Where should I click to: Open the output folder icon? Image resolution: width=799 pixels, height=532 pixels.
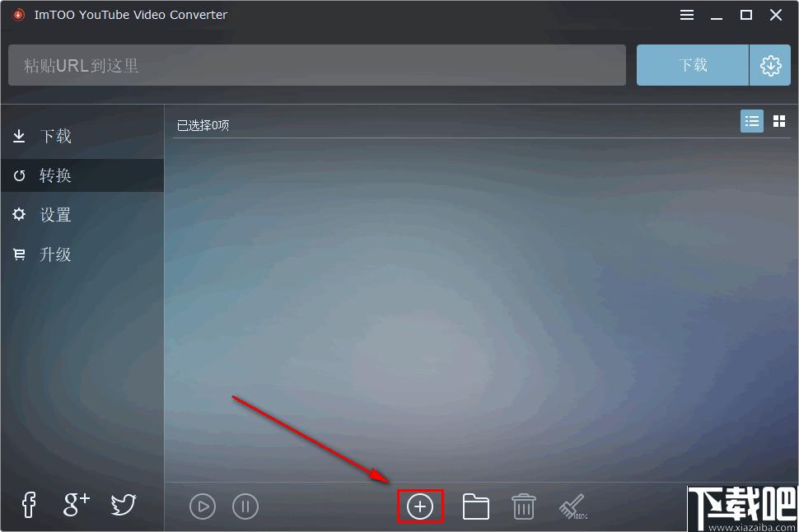(475, 506)
